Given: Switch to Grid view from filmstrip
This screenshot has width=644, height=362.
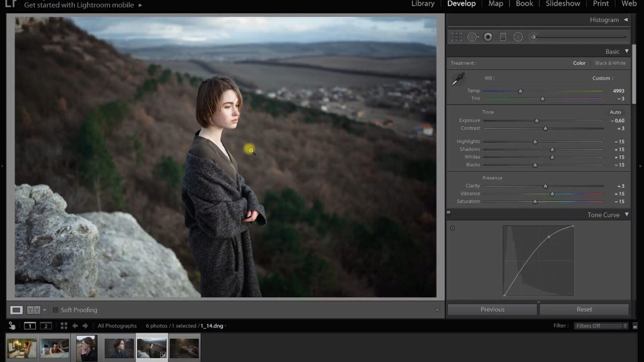Looking at the screenshot, I should 64,326.
